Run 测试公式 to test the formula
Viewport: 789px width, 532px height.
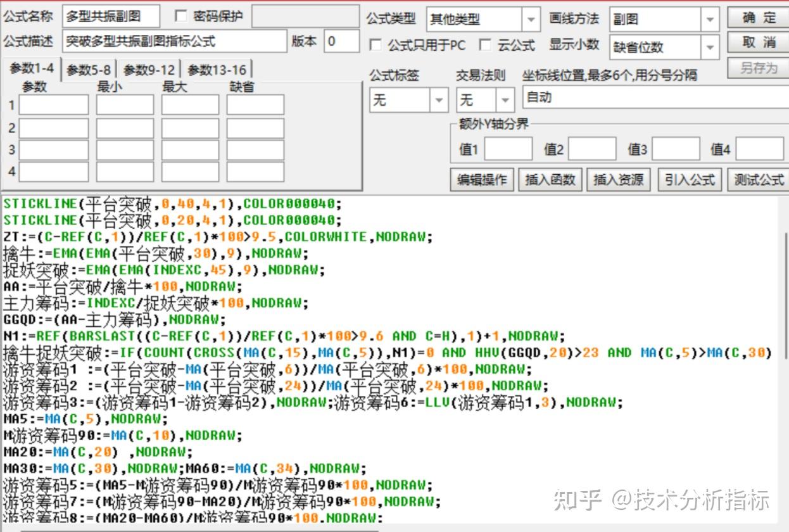[758, 179]
